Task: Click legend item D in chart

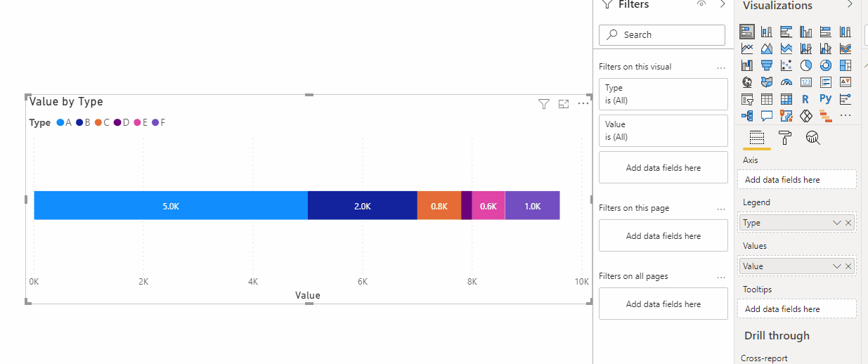Action: coord(122,123)
